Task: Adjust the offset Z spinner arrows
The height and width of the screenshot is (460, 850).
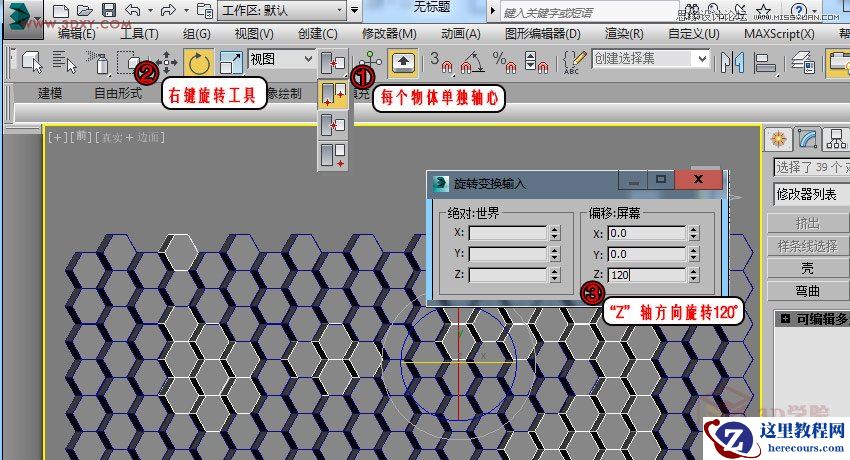Action: tap(694, 275)
